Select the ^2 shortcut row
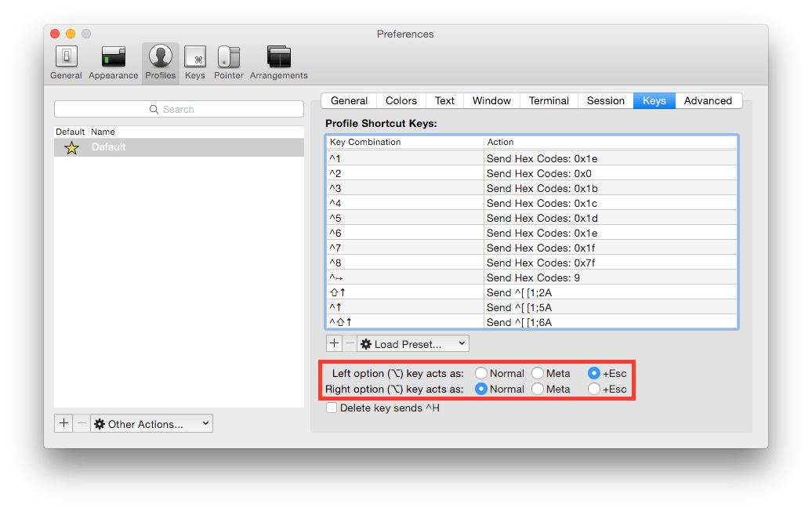 click(532, 173)
